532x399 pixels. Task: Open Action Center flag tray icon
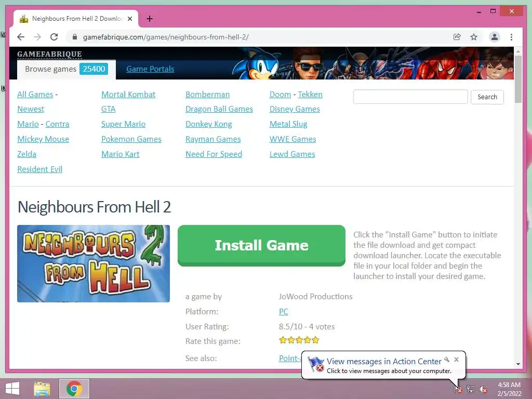point(458,389)
